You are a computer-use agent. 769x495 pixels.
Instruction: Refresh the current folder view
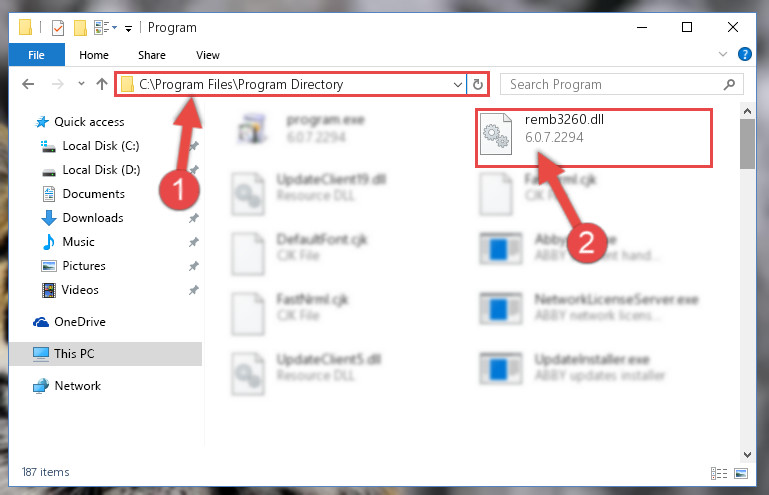coord(478,84)
